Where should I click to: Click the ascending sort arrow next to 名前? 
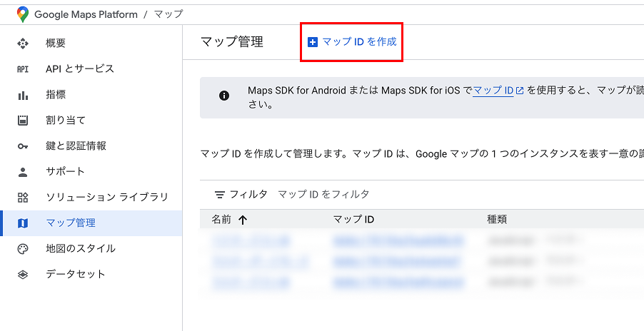(x=243, y=220)
